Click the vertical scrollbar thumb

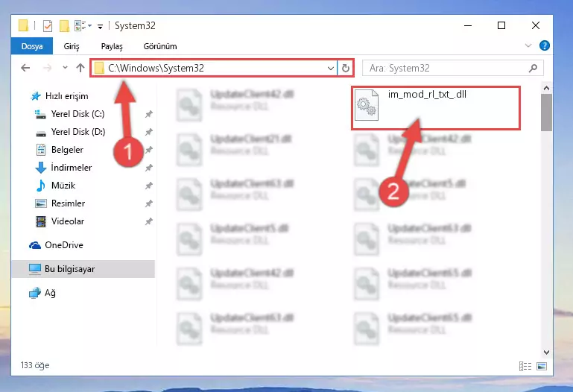point(546,113)
